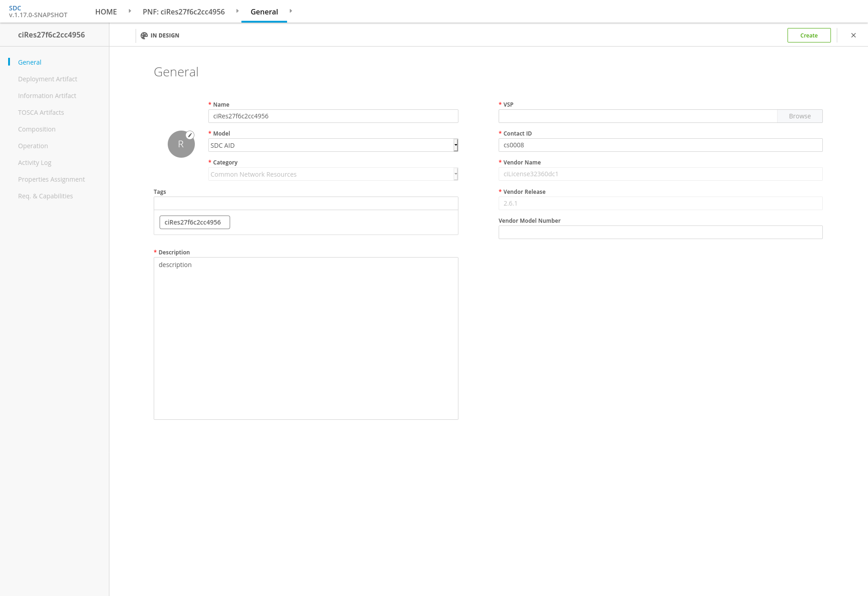This screenshot has height=596, width=868.
Task: Focus the Name input field
Action: click(x=333, y=116)
